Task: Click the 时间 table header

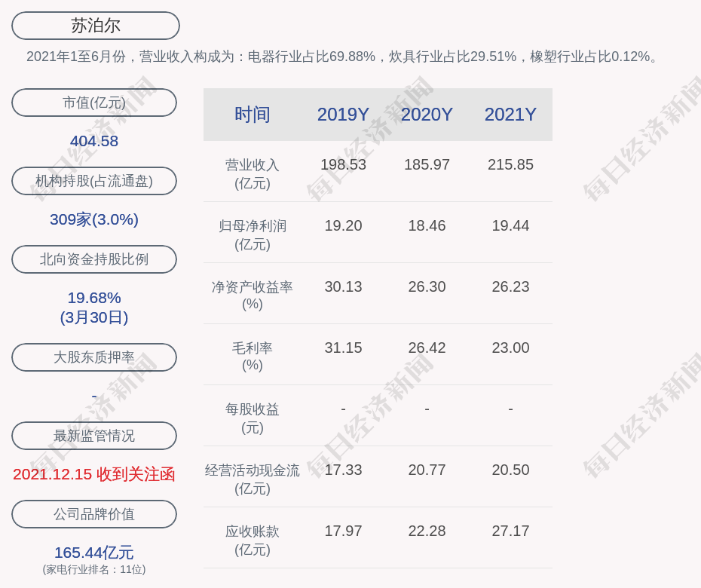Action: 253,115
